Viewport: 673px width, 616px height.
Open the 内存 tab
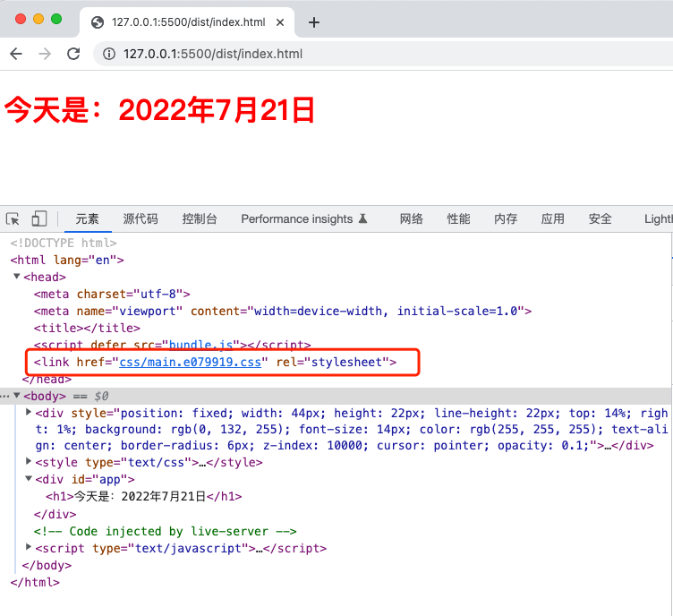tap(506, 219)
